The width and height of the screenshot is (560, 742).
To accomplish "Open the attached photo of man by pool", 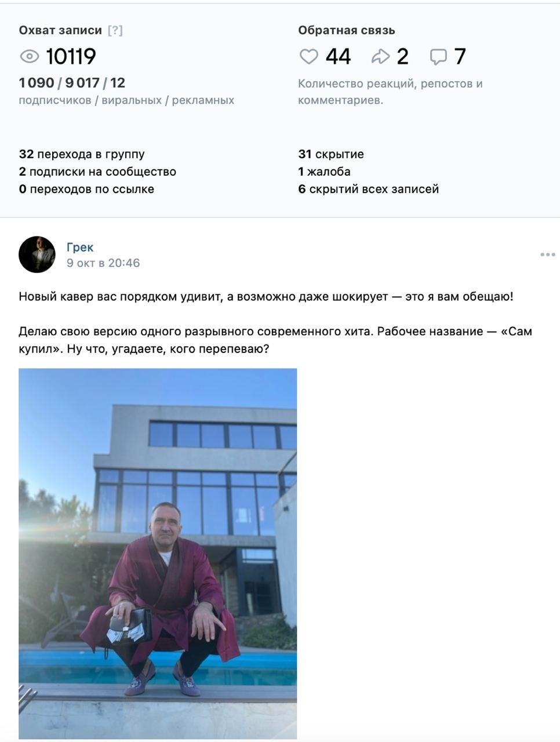I will [x=158, y=554].
